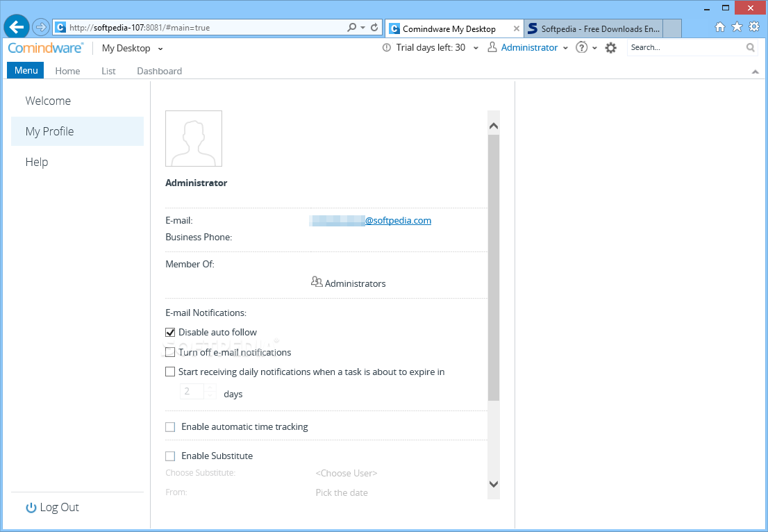Click the days number stepper field
The width and height of the screenshot is (768, 532).
pyautogui.click(x=198, y=392)
